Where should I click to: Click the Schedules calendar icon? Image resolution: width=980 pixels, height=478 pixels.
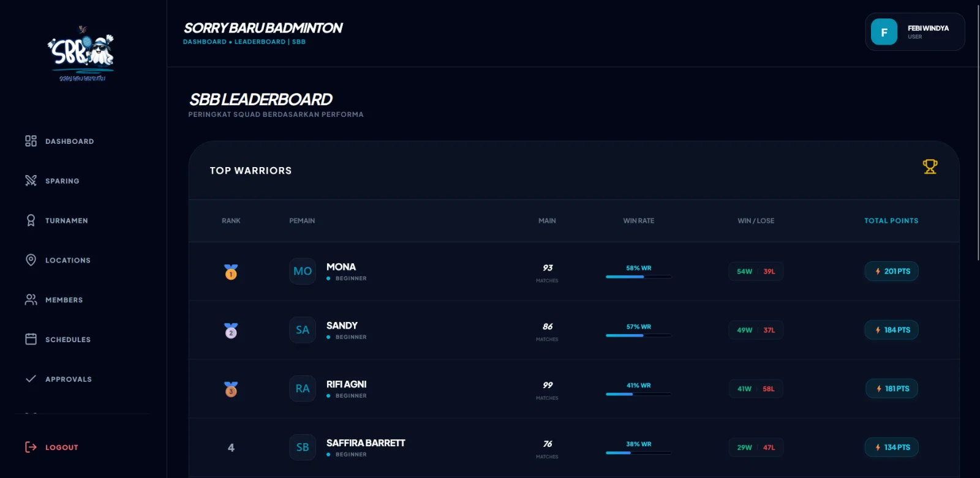31,339
